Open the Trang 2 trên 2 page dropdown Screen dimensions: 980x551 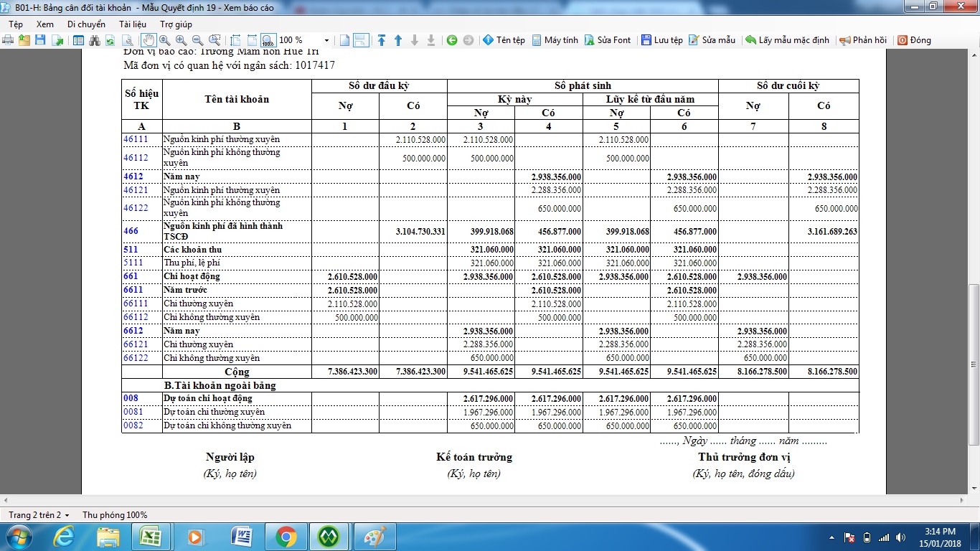pyautogui.click(x=39, y=515)
